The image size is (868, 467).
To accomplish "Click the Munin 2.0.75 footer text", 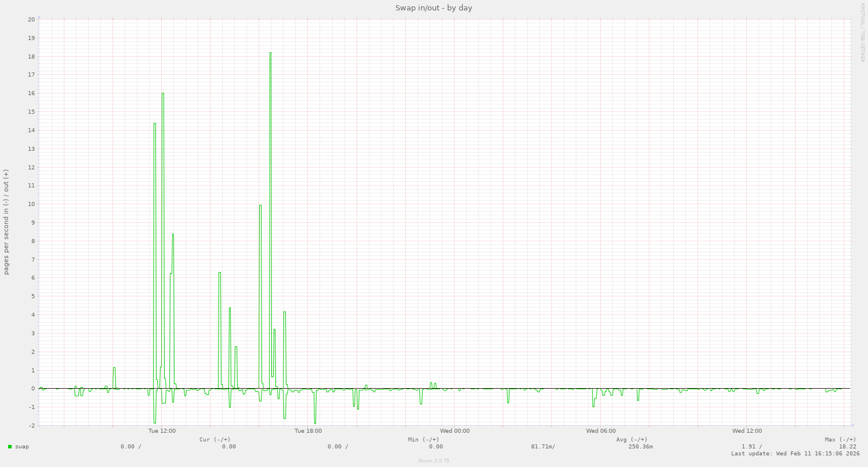I will click(x=434, y=461).
